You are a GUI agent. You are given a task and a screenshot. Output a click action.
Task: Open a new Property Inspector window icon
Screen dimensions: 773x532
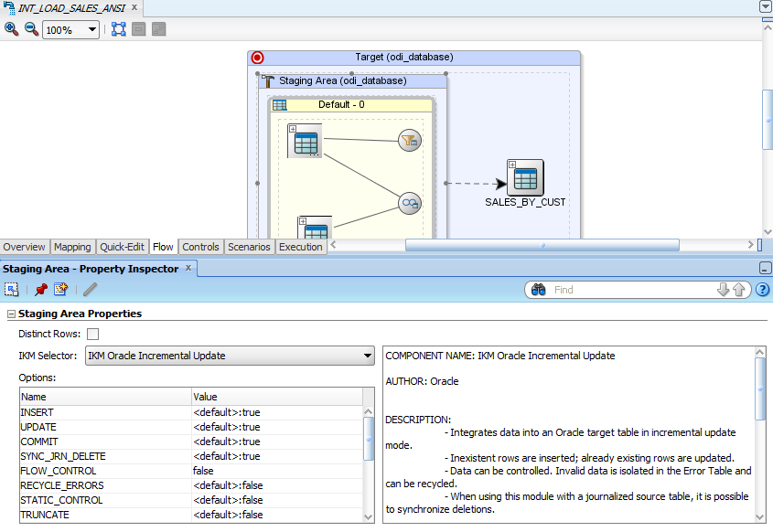click(59, 289)
